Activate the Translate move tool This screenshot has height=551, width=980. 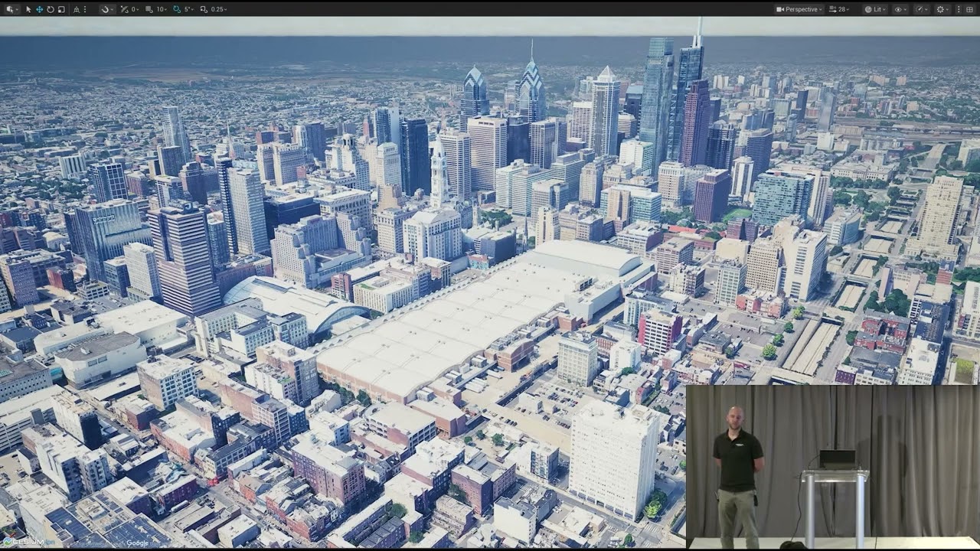click(x=39, y=9)
